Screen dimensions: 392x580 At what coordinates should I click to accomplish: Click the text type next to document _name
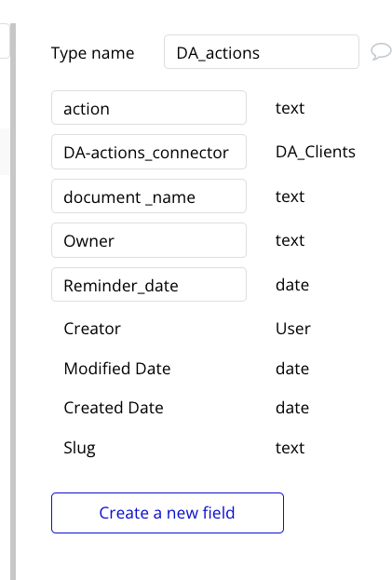click(290, 196)
